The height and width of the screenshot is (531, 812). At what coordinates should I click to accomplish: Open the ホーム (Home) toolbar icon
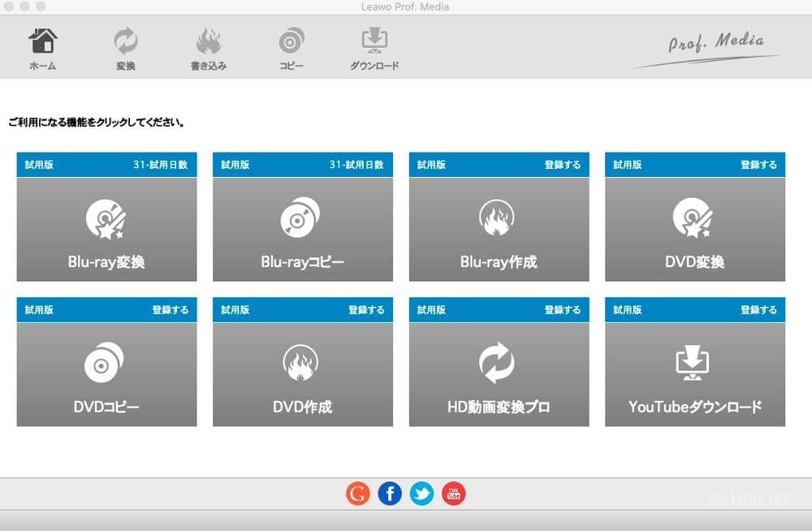click(41, 46)
